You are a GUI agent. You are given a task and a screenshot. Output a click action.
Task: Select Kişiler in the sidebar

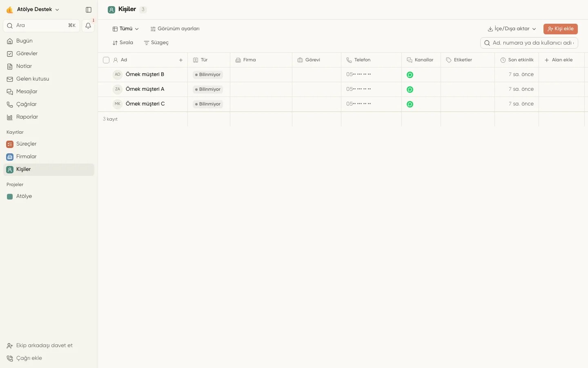[x=49, y=170]
